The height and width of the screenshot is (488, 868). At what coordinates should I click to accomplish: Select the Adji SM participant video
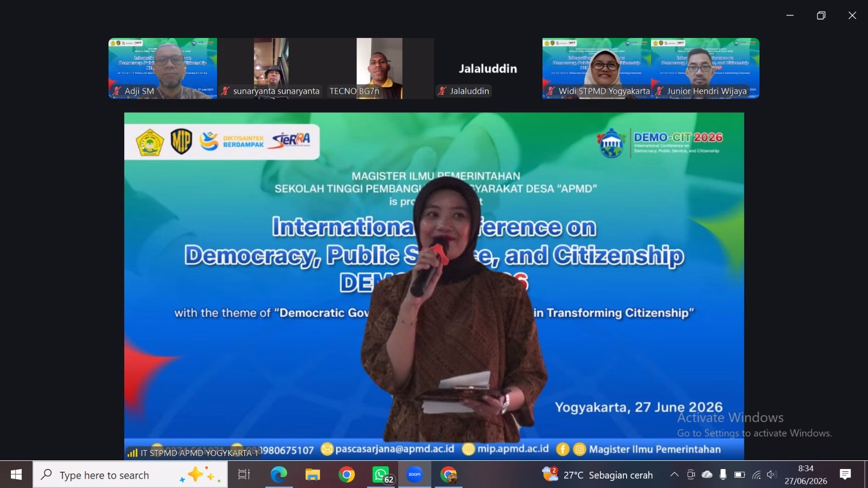163,68
